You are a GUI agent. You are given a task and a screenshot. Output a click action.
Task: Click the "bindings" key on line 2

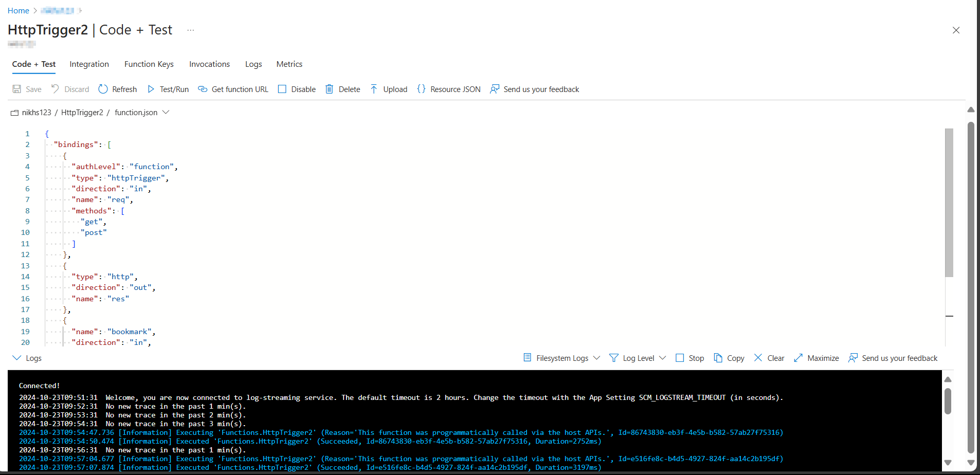[76, 144]
